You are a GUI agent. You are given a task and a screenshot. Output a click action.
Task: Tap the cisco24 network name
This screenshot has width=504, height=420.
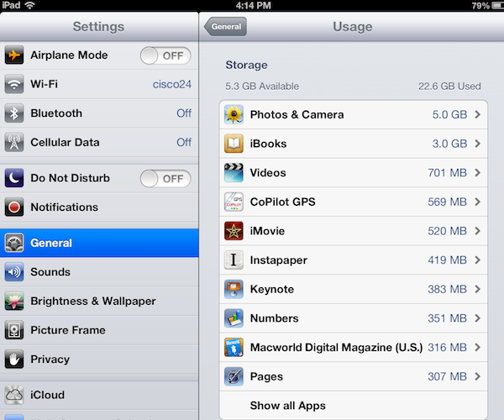tap(172, 84)
